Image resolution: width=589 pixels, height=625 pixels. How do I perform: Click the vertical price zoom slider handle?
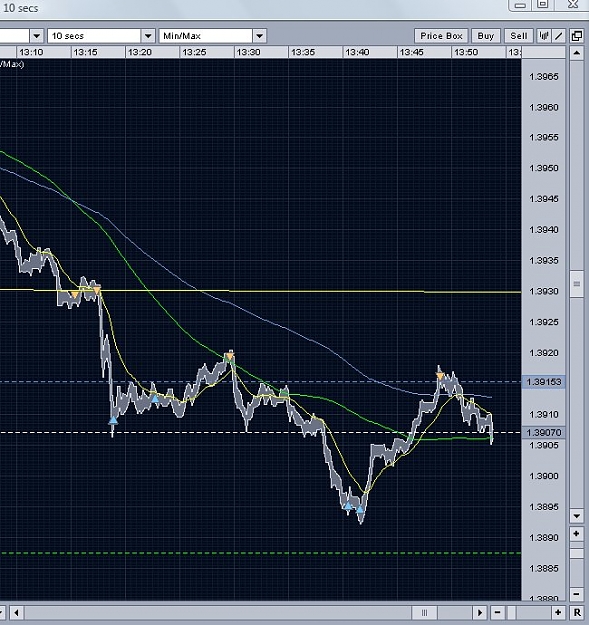click(576, 554)
